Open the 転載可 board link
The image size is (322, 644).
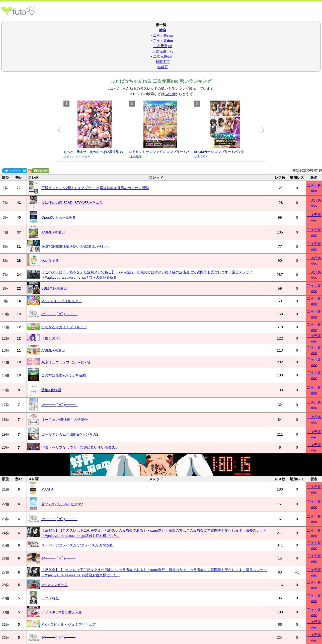pos(163,67)
